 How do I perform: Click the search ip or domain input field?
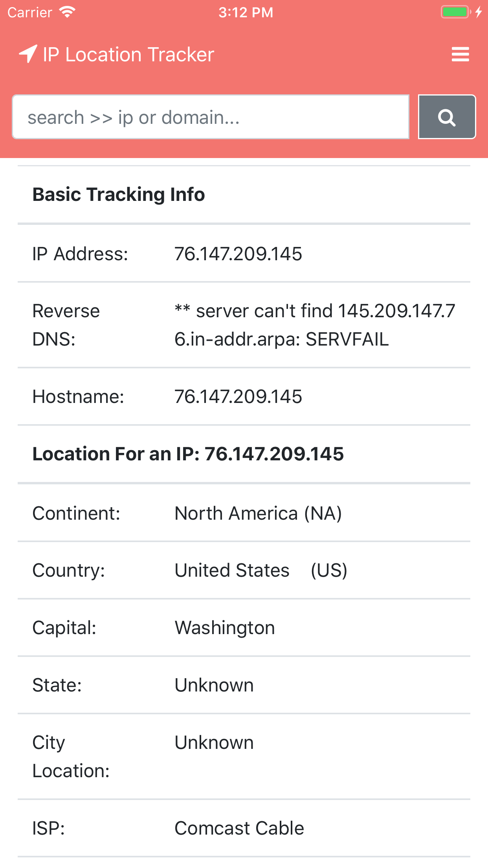tap(211, 116)
